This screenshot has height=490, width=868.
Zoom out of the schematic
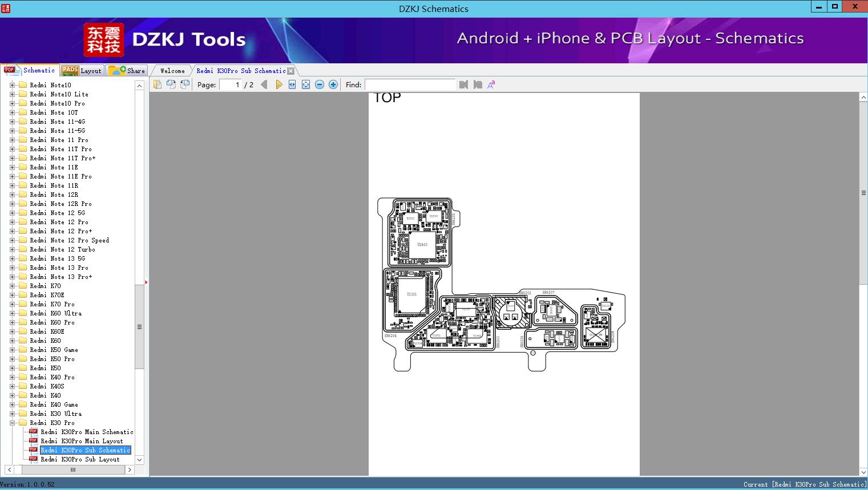[x=320, y=84]
